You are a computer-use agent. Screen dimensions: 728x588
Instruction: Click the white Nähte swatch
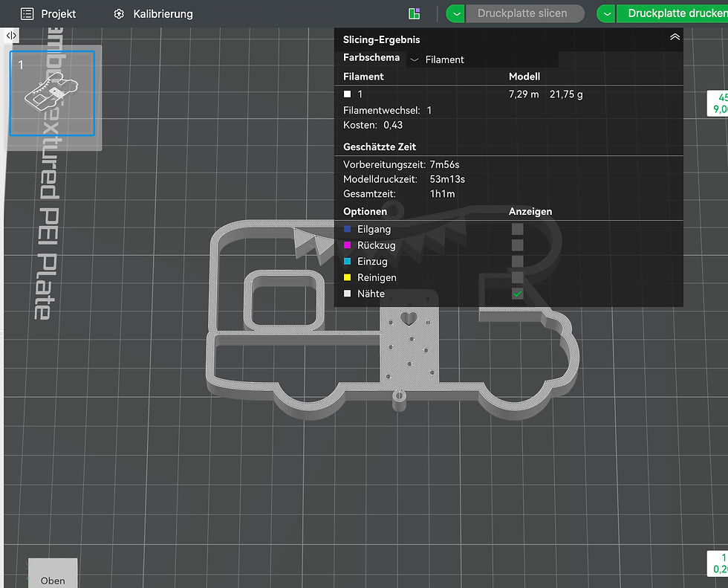pyautogui.click(x=348, y=294)
